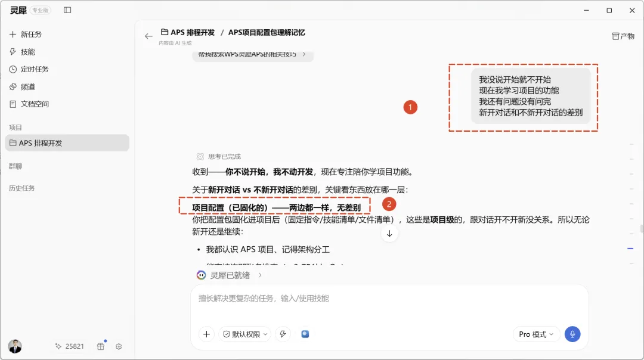The height and width of the screenshot is (360, 644).
Task: Click the user message bubble about 新开对话
Action: pyautogui.click(x=531, y=96)
